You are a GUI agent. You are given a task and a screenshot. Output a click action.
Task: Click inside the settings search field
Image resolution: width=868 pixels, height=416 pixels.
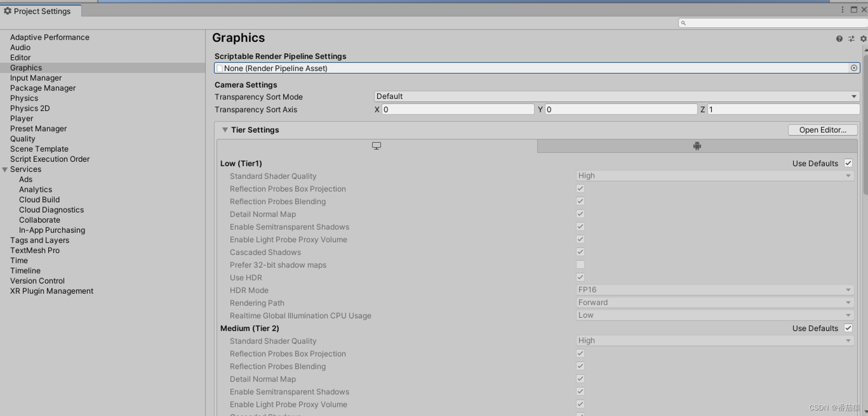773,23
